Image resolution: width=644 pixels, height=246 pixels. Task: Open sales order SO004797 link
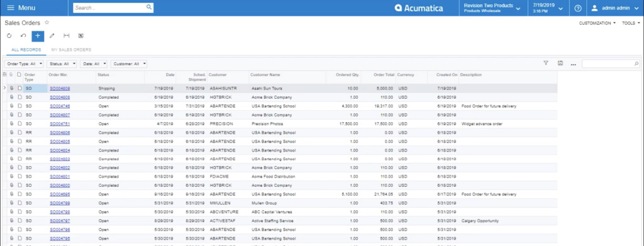[60, 221]
